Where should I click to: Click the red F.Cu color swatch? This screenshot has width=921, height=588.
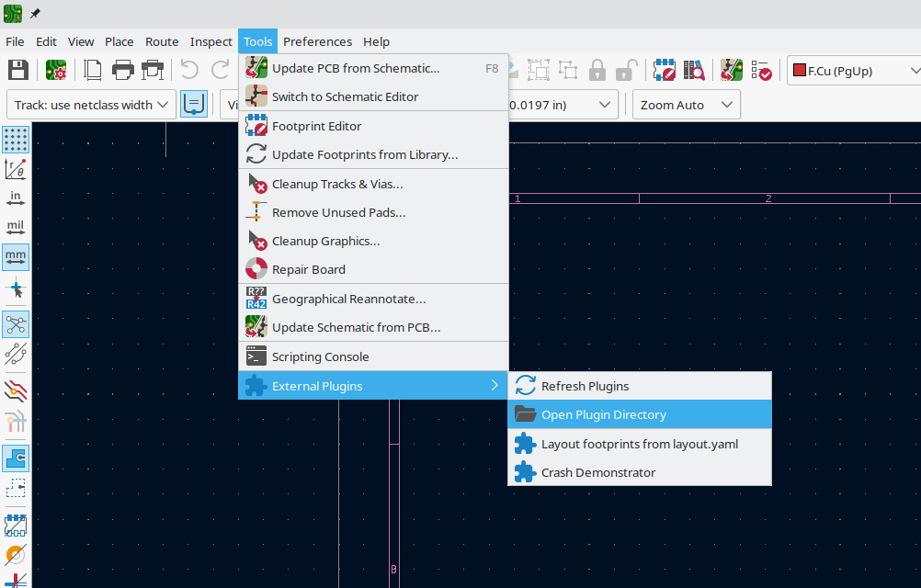(800, 70)
